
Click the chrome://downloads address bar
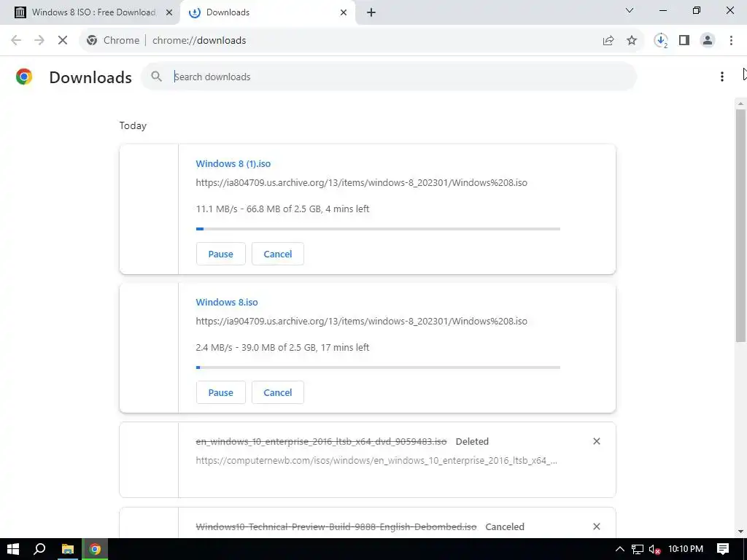pos(362,41)
